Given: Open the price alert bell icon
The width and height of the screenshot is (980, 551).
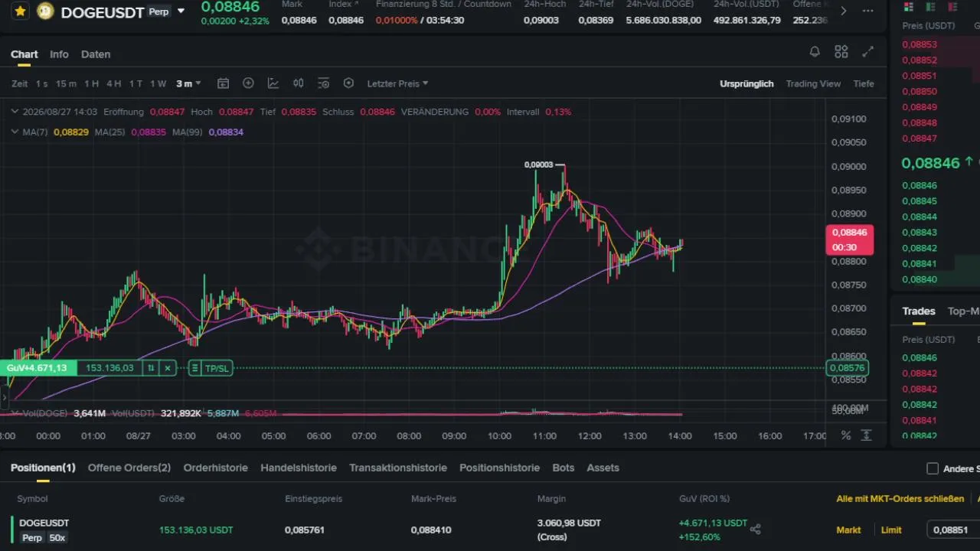Looking at the screenshot, I should tap(815, 52).
